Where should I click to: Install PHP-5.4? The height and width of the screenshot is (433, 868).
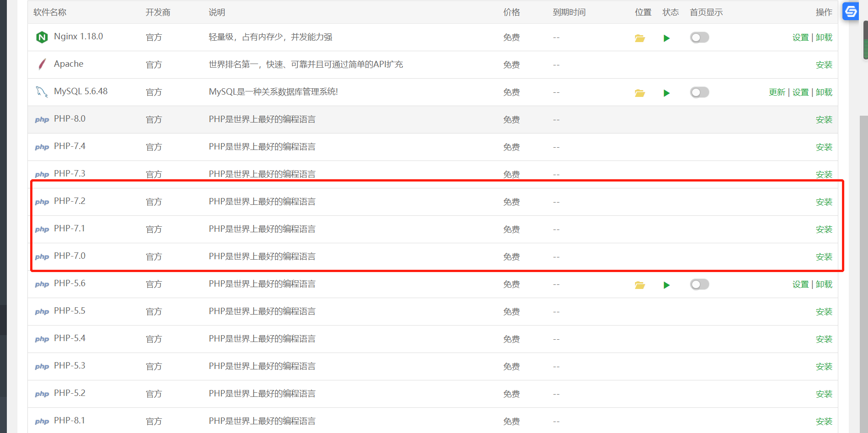[824, 339]
